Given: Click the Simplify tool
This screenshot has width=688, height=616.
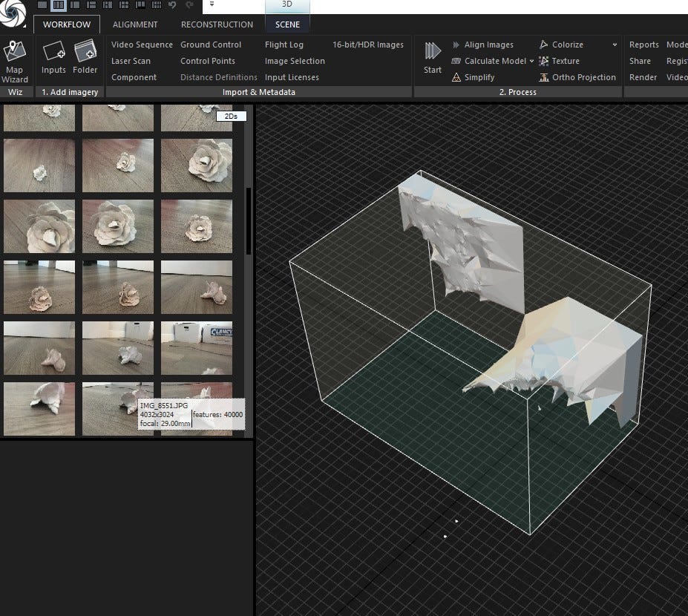Looking at the screenshot, I should (473, 77).
